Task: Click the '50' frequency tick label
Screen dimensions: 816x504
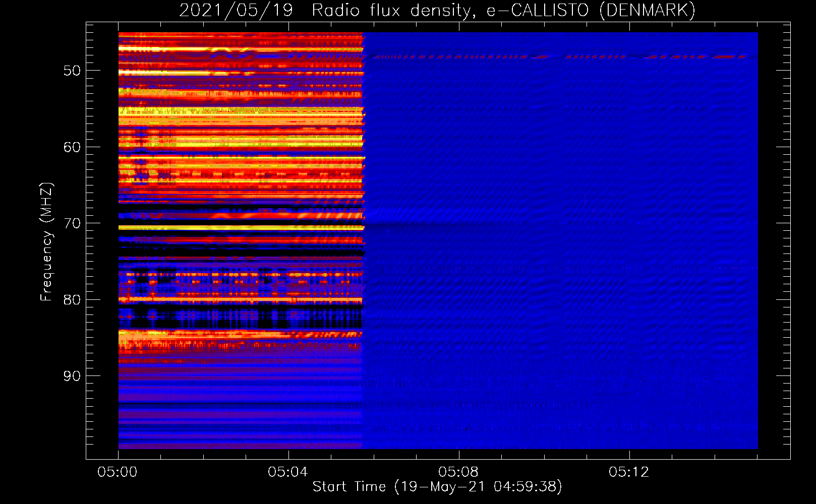Action: click(x=72, y=71)
